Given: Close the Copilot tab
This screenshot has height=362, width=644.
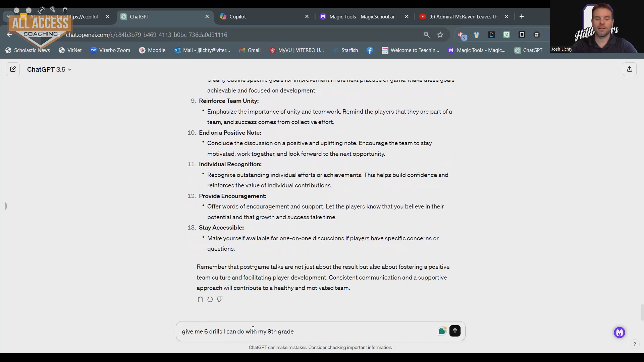Looking at the screenshot, I should [307, 16].
